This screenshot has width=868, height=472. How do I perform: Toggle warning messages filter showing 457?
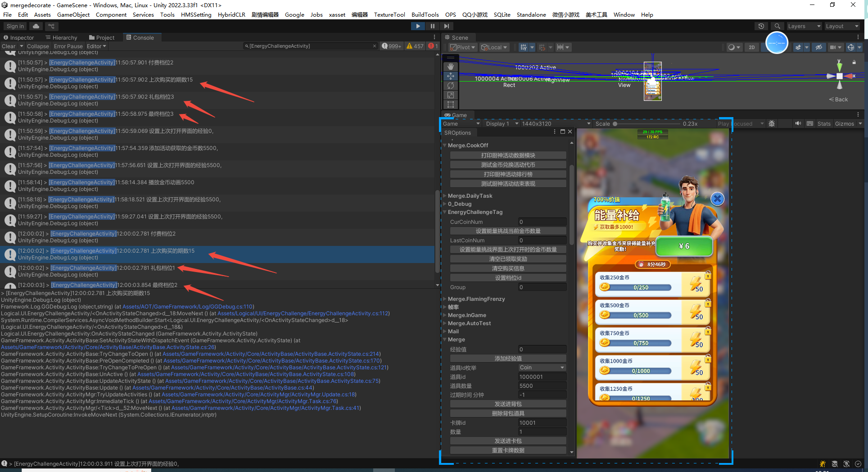click(415, 46)
